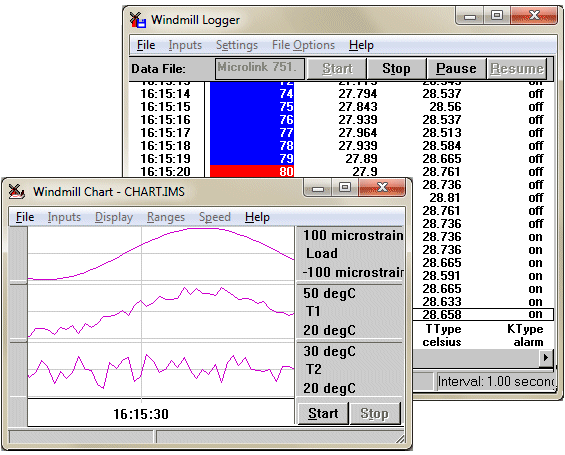Click the greyed Start button in Logger
The image size is (565, 455).
pos(337,68)
